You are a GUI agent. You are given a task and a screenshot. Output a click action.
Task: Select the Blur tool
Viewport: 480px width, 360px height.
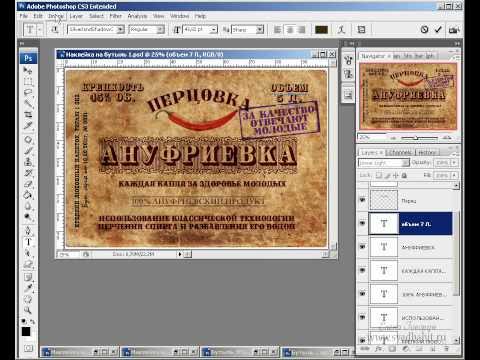point(28,206)
